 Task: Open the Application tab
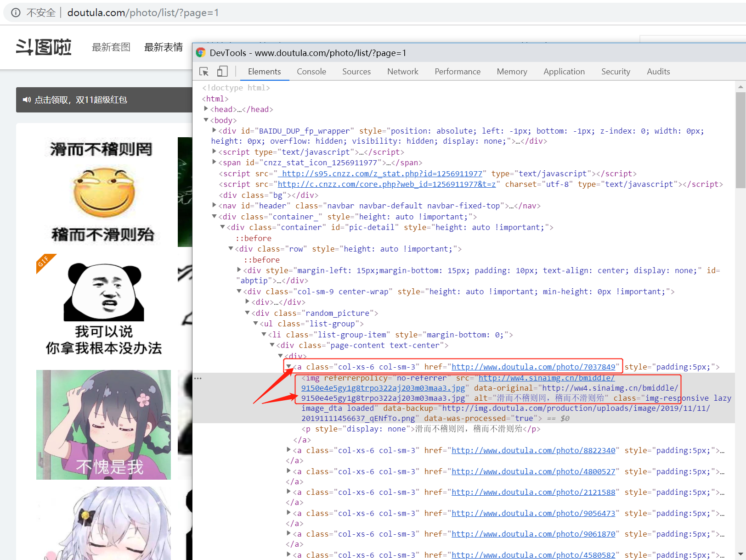click(x=564, y=72)
